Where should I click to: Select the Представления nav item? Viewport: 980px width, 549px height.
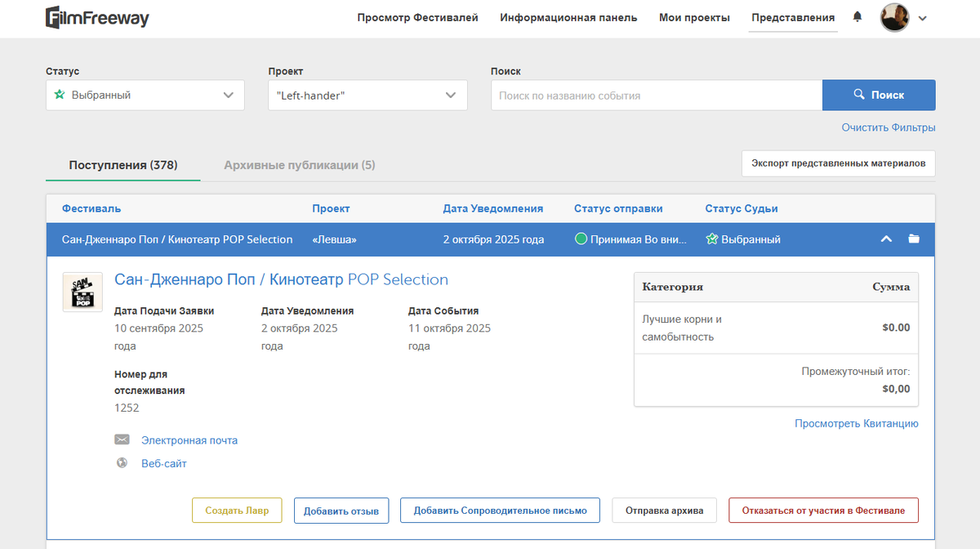(x=794, y=17)
